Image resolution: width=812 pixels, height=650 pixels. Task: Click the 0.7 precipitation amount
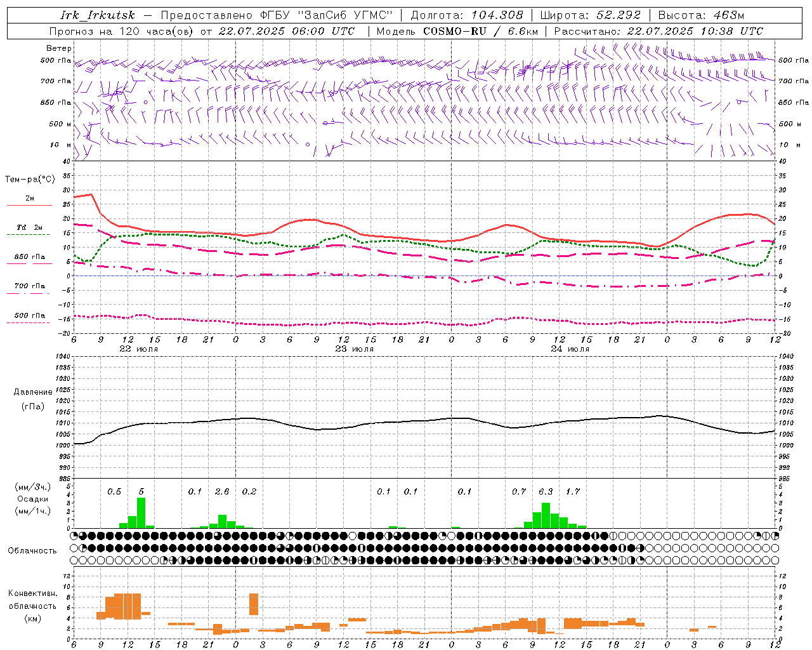tap(519, 491)
